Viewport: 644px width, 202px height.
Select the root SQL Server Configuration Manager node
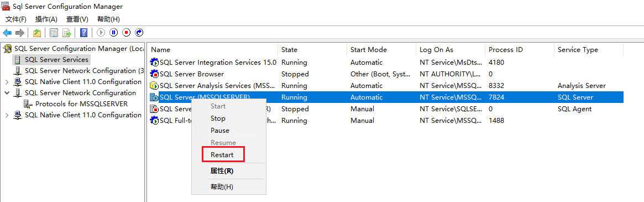(79, 49)
